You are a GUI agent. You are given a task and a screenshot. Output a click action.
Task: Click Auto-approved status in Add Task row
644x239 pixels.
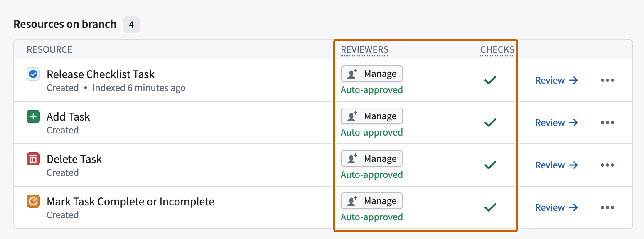372,132
